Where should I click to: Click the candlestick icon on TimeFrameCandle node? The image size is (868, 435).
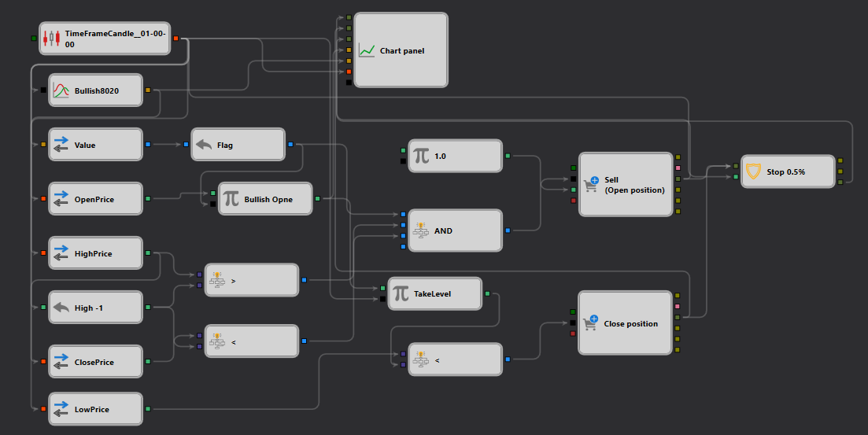[x=51, y=39]
